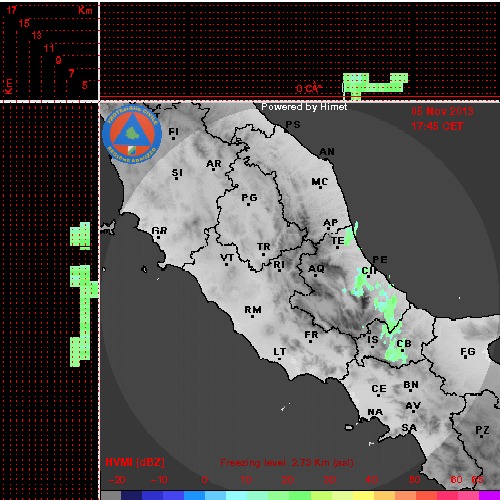This screenshot has width=500, height=500.
Task: Pick the gray swatch starting the color scale
Action: [x=111, y=495]
